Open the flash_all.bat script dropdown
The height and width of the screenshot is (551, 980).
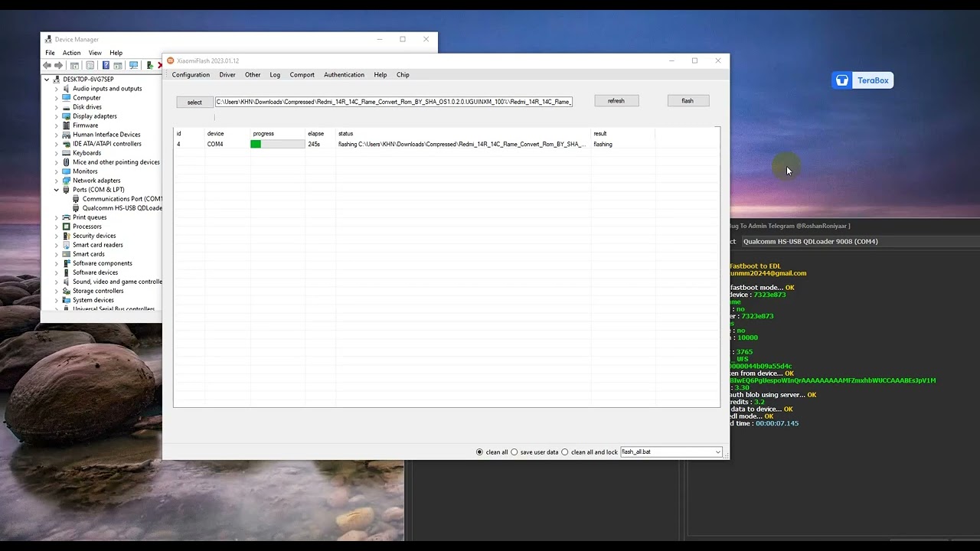click(x=717, y=452)
